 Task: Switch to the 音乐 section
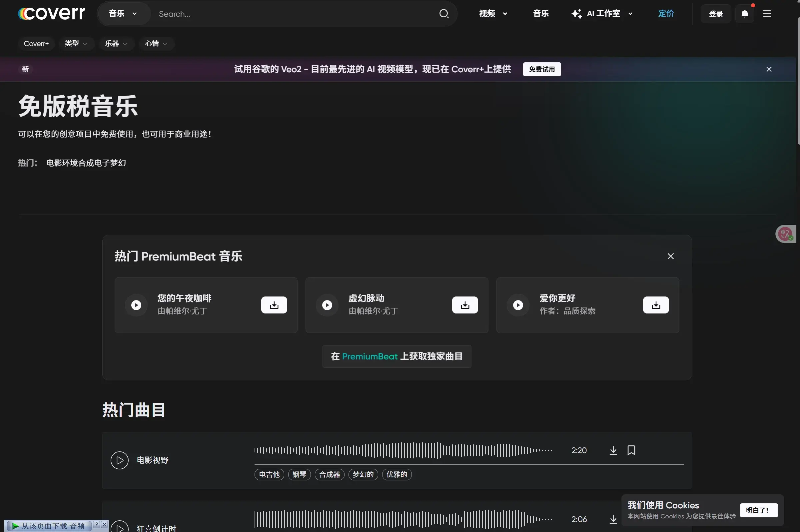(540, 14)
